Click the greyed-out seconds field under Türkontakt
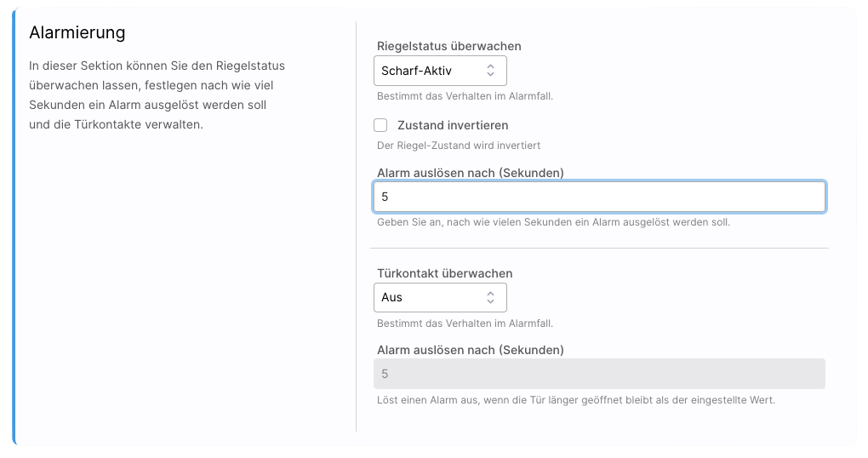 click(599, 374)
